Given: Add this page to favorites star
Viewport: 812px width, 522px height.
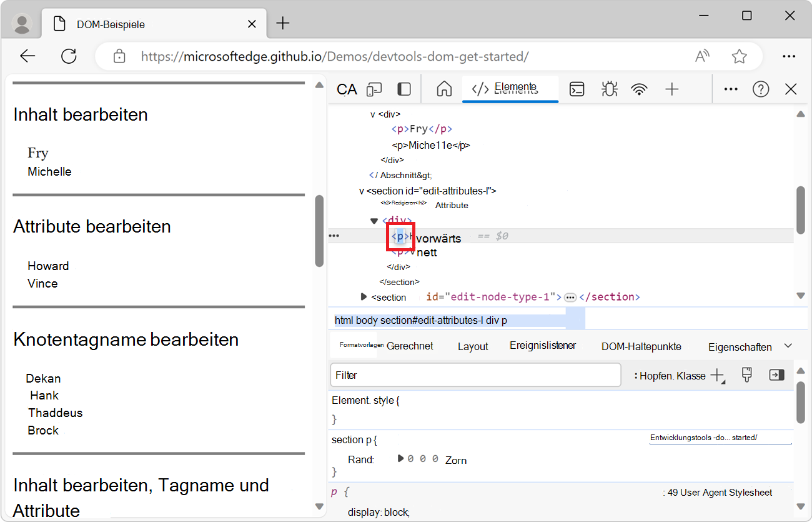Looking at the screenshot, I should coord(740,56).
